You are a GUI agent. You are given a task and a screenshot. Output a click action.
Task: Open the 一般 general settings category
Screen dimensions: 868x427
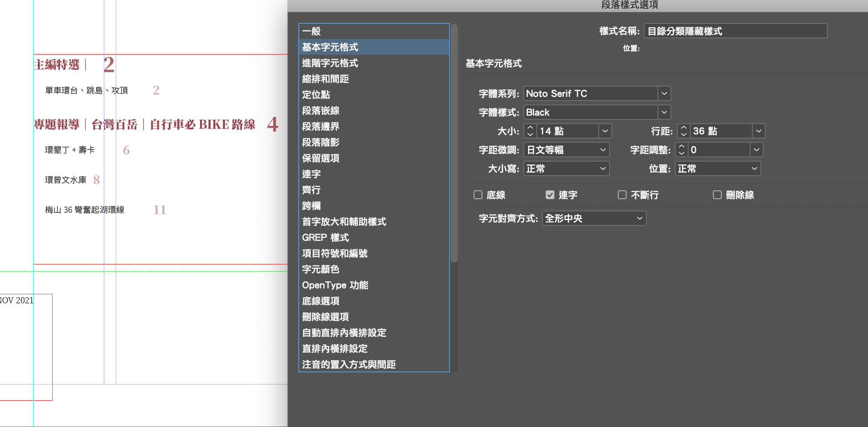point(311,31)
